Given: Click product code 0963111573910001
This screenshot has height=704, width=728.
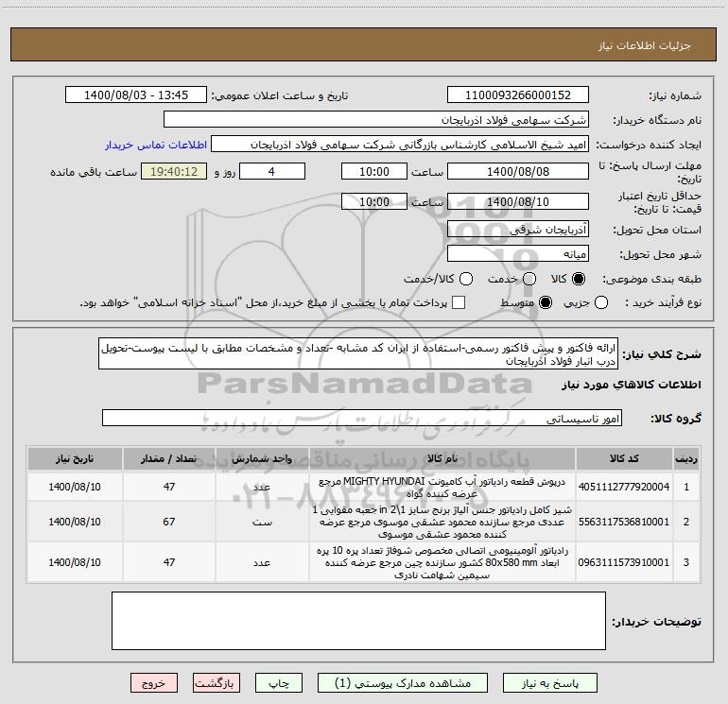Looking at the screenshot, I should tap(624, 562).
